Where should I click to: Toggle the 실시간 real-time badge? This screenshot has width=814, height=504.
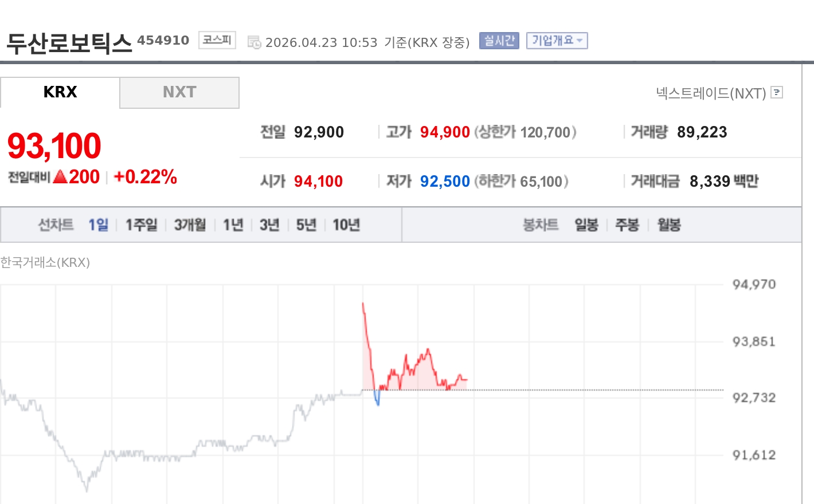pyautogui.click(x=499, y=41)
